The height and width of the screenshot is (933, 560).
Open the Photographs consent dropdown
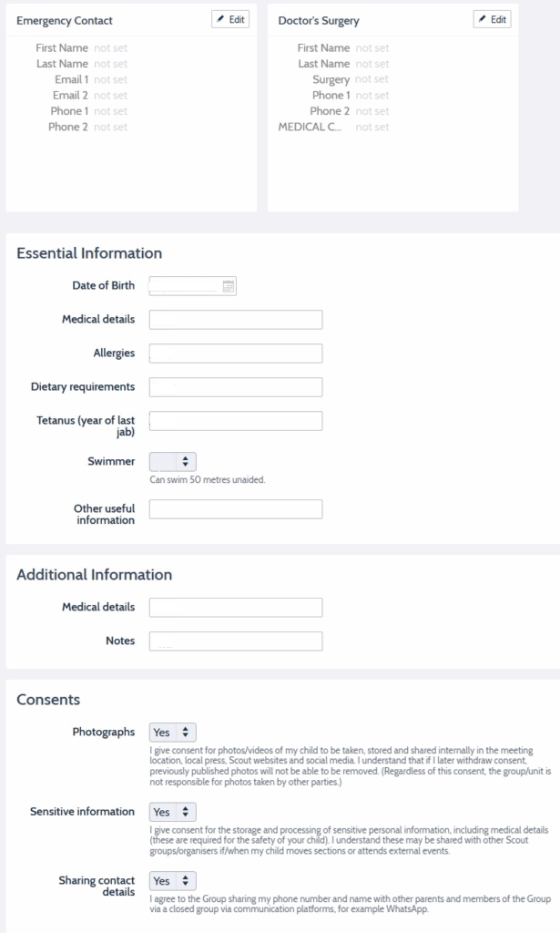(x=172, y=732)
